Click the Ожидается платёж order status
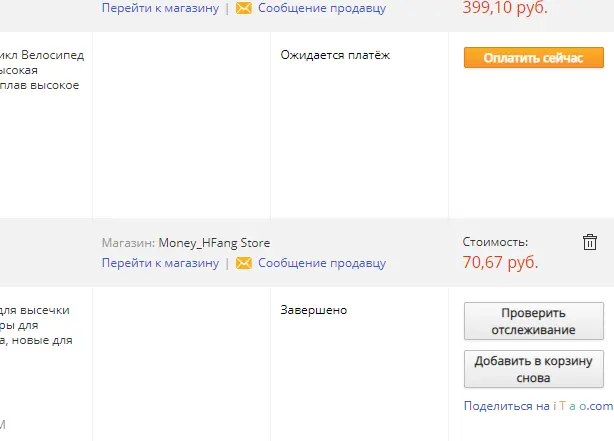Screen dimensions: 614x441 point(335,55)
